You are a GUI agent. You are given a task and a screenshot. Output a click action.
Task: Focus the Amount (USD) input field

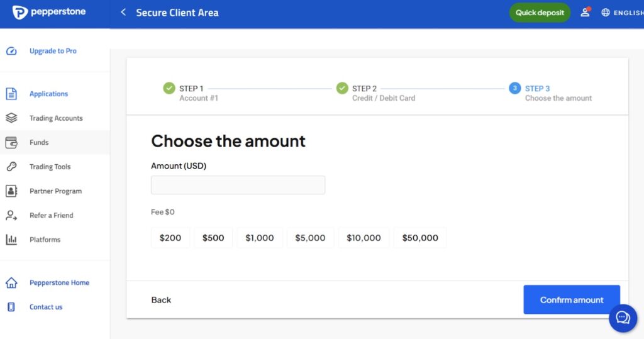click(x=238, y=185)
